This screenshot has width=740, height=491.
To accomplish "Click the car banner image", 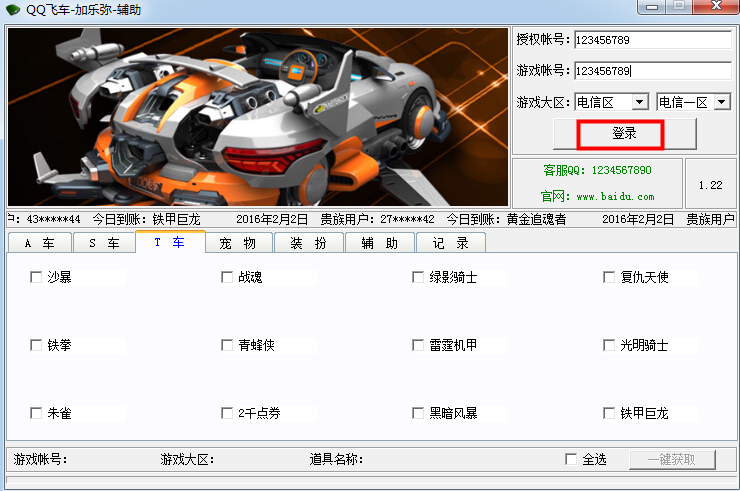I will (x=258, y=117).
